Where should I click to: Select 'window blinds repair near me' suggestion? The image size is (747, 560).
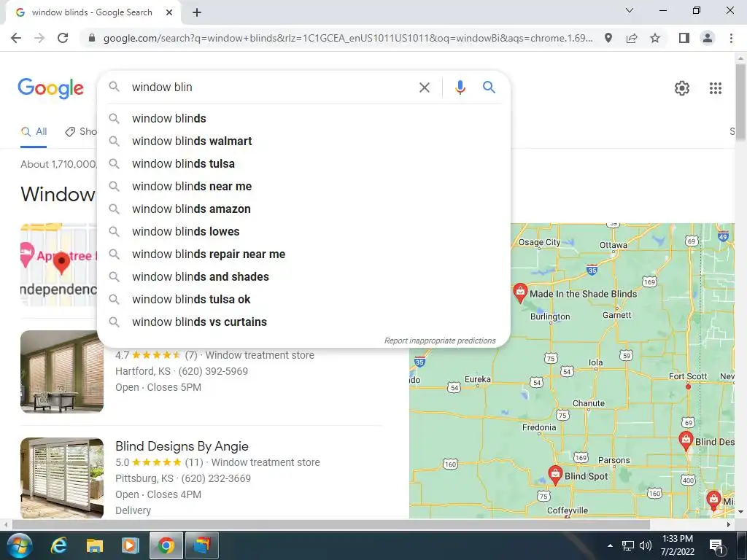click(x=303, y=254)
